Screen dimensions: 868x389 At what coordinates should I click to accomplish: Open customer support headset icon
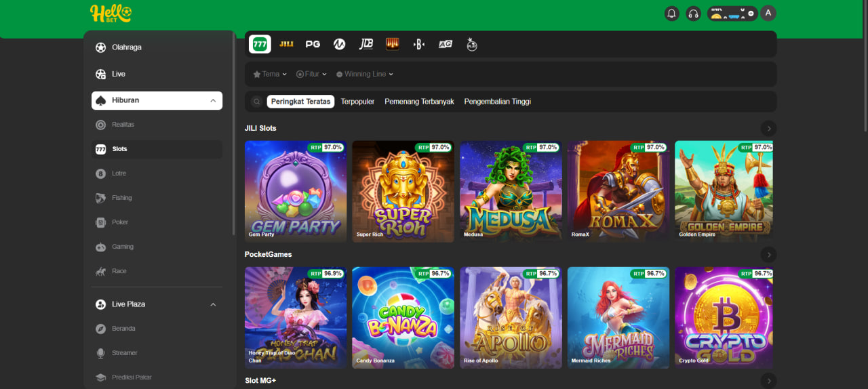(x=693, y=13)
